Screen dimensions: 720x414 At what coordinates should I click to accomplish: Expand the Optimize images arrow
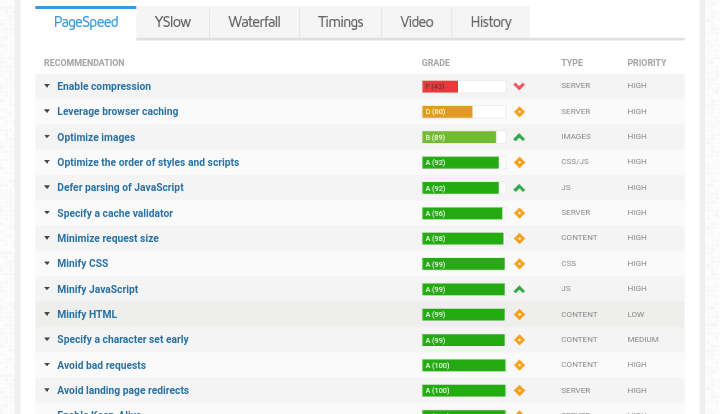tap(47, 137)
